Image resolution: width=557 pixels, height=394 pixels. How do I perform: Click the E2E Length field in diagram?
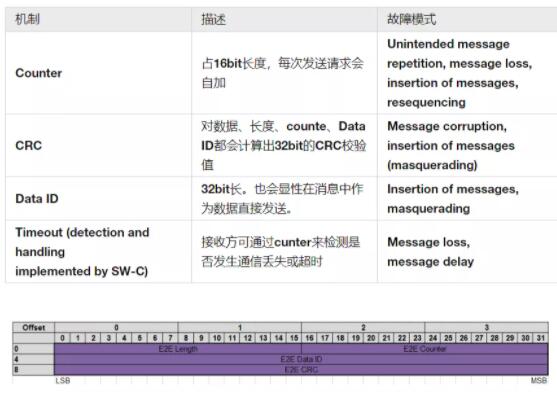[x=178, y=349]
